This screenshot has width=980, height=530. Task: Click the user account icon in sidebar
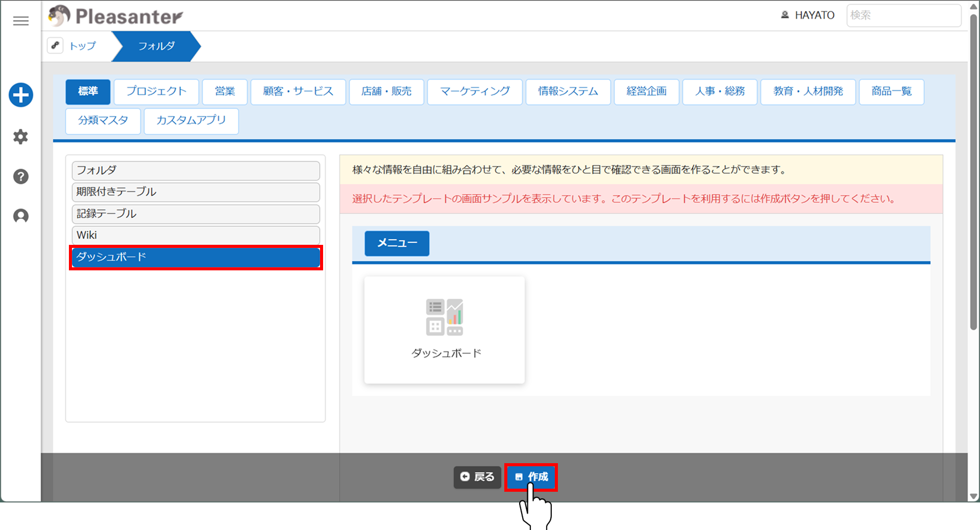20,216
